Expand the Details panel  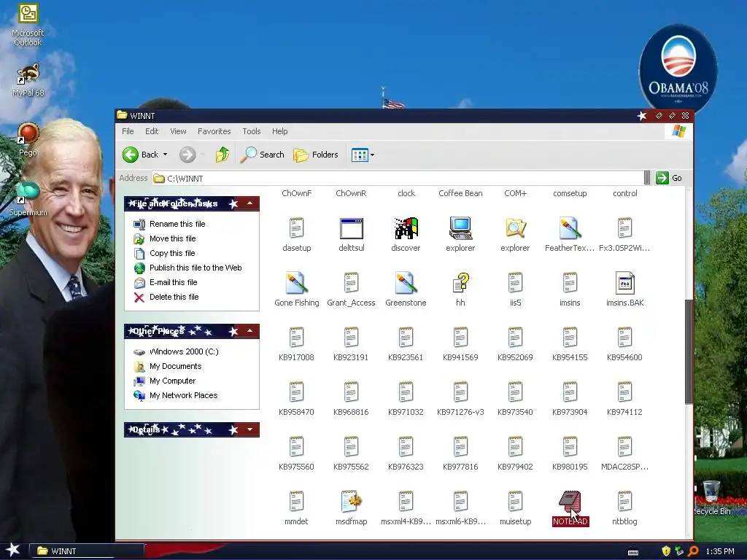[x=249, y=429]
